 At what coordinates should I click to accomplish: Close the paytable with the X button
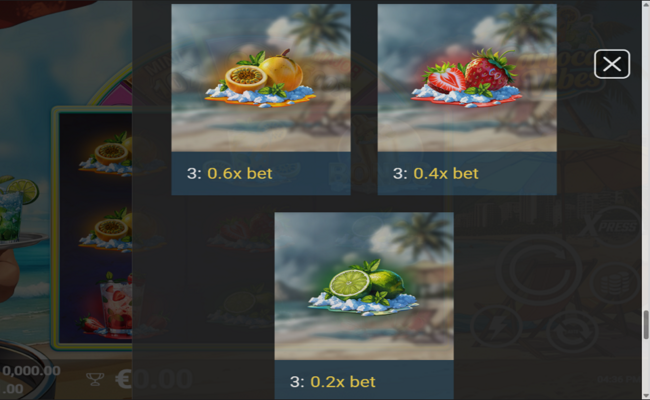click(x=612, y=64)
